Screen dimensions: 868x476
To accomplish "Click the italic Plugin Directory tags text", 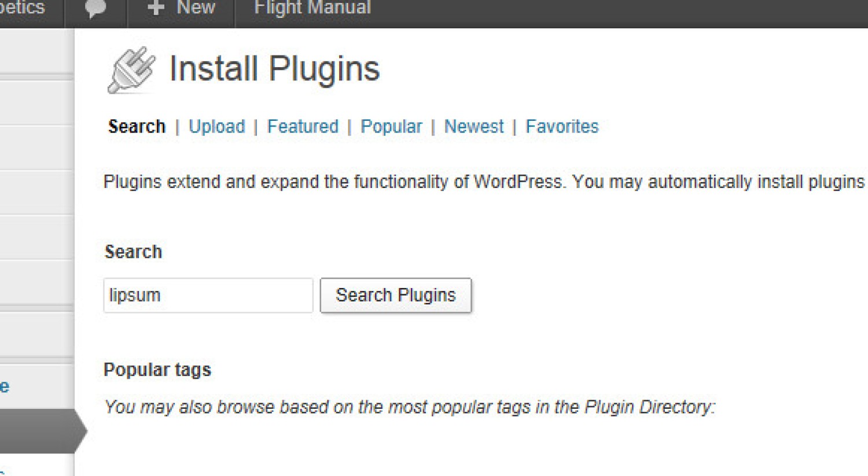I will point(409,407).
